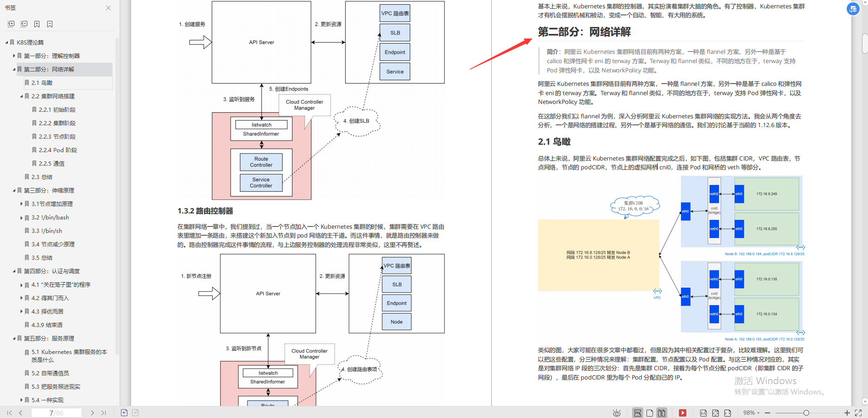The height and width of the screenshot is (418, 868).
Task: Jump to the last page
Action: [103, 413]
